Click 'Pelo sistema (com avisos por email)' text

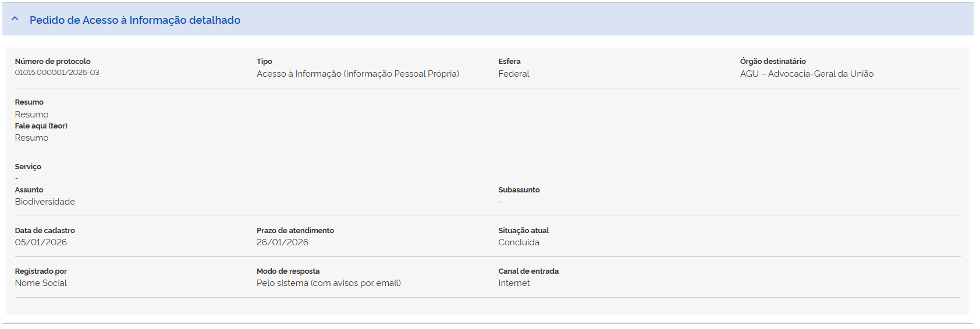click(329, 283)
